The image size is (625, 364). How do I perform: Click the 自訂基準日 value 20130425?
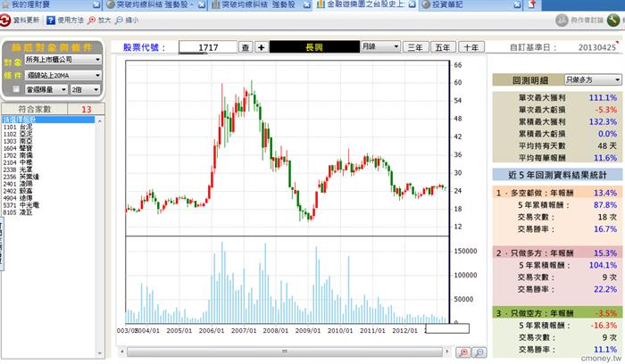pos(597,47)
